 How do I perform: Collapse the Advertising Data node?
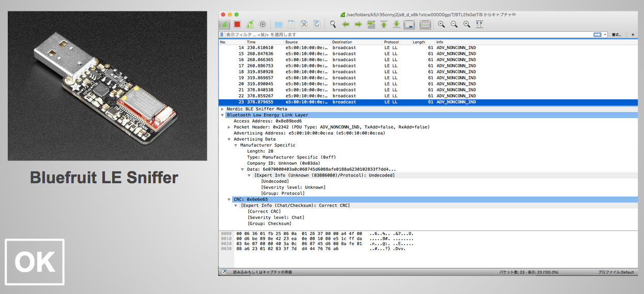(229, 139)
